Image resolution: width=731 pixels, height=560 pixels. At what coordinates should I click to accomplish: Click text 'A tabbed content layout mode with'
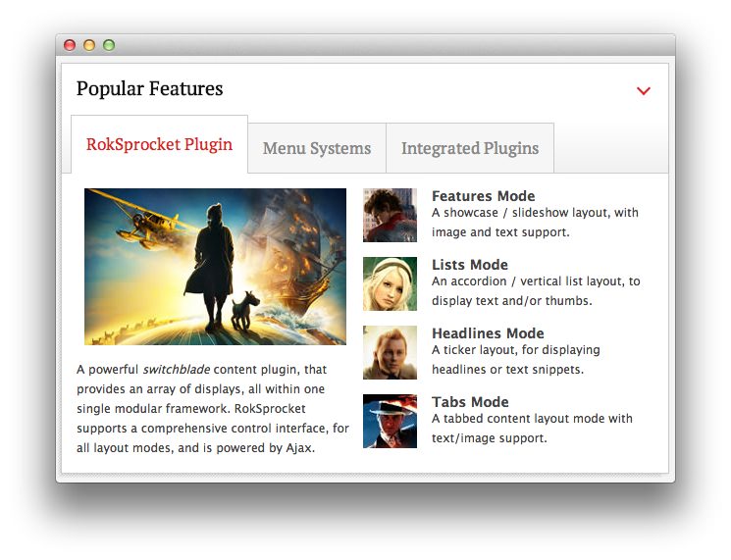pyautogui.click(x=533, y=419)
